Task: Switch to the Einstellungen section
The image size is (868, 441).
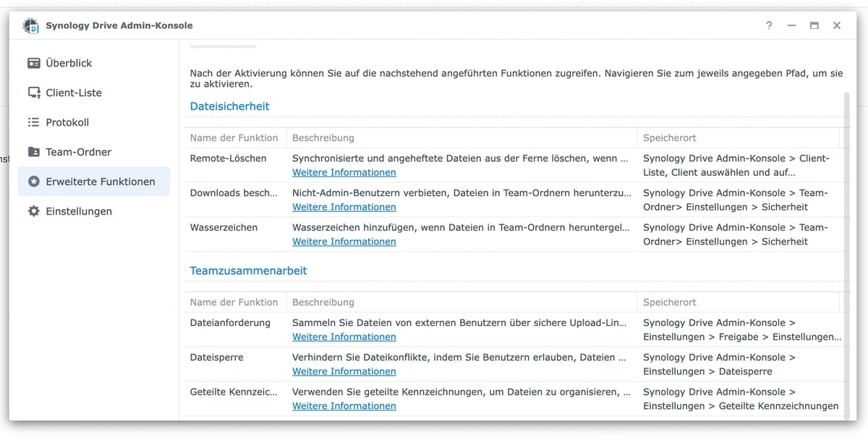Action: (x=79, y=211)
